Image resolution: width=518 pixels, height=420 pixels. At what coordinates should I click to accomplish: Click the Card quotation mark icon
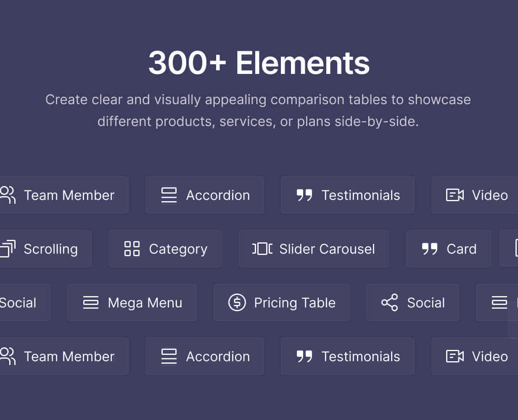pyautogui.click(x=430, y=249)
